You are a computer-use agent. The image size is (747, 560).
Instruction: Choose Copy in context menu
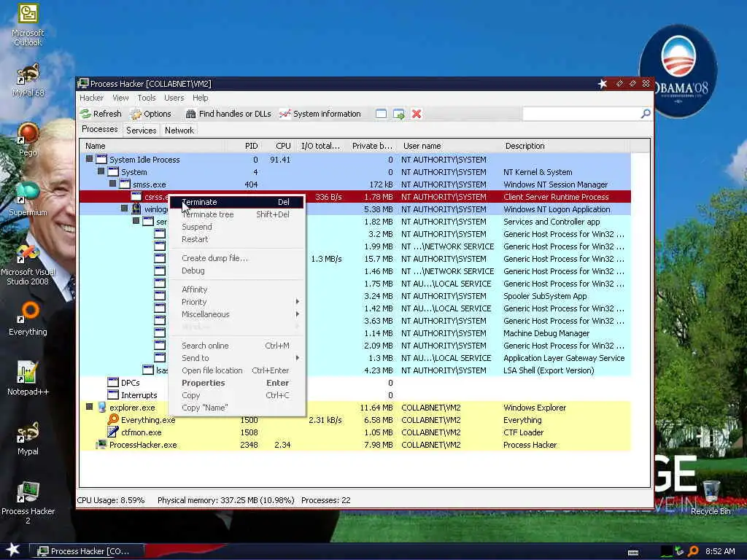237,395
